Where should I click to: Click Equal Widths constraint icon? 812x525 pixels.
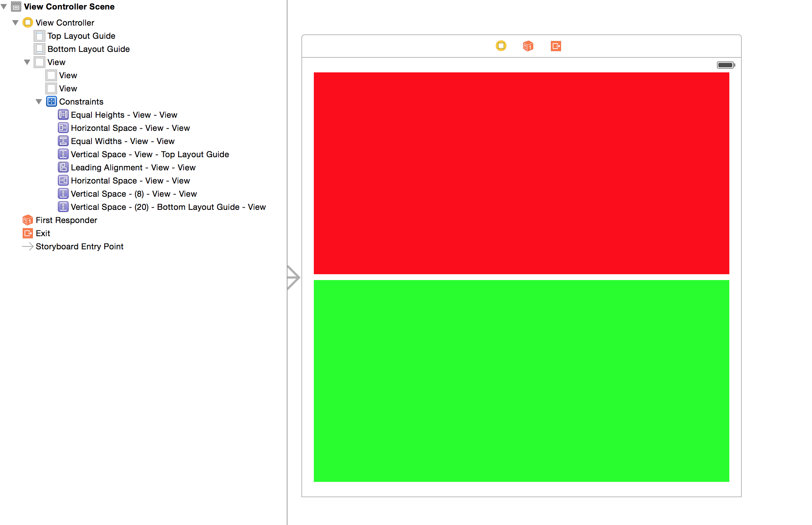point(63,141)
